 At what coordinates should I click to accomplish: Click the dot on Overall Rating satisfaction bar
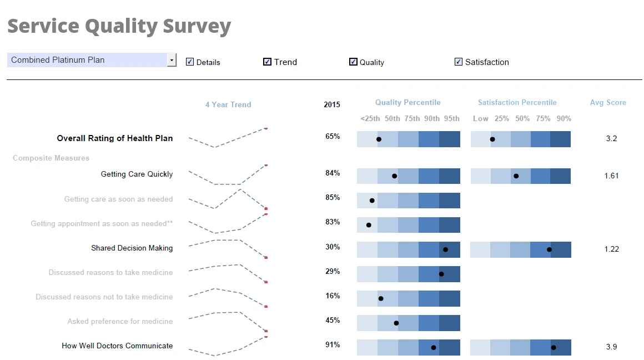point(492,139)
